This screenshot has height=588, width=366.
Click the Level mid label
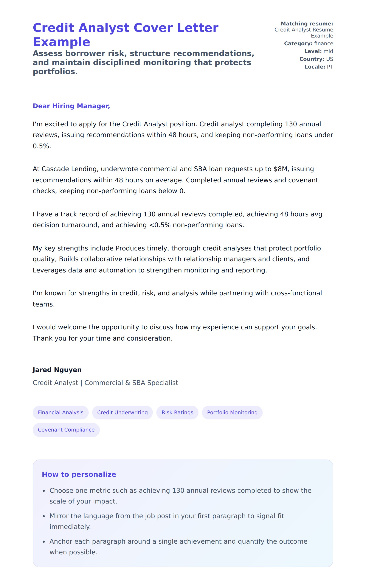click(319, 51)
